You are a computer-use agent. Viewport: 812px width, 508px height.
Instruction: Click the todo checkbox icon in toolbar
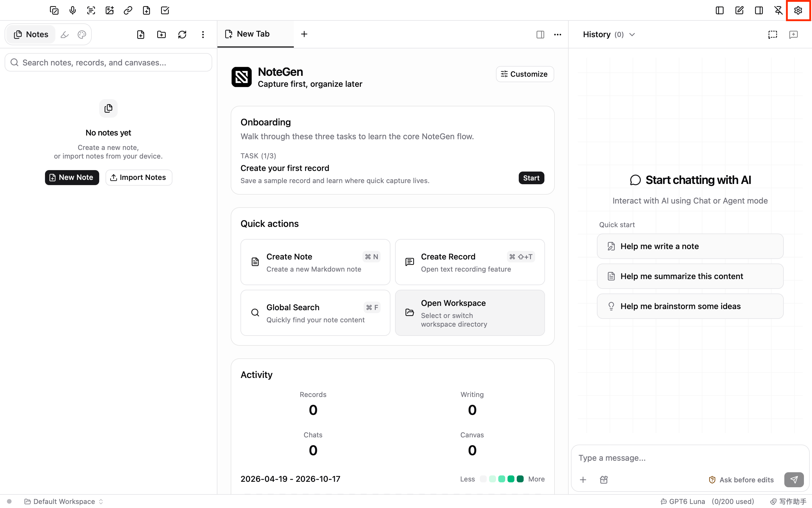(x=165, y=10)
